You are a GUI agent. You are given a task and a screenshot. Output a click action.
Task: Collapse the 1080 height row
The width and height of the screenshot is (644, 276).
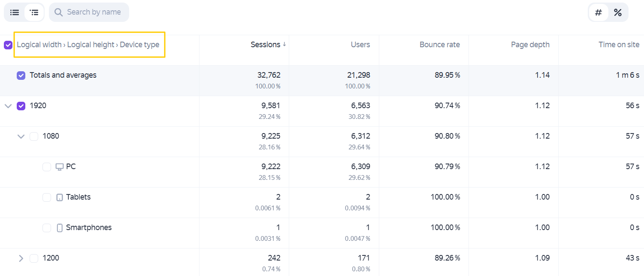[x=21, y=136]
